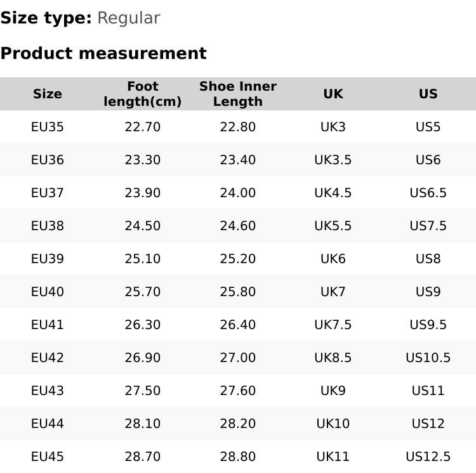Click the EU38 size row label
476x473 pixels.
click(x=48, y=226)
